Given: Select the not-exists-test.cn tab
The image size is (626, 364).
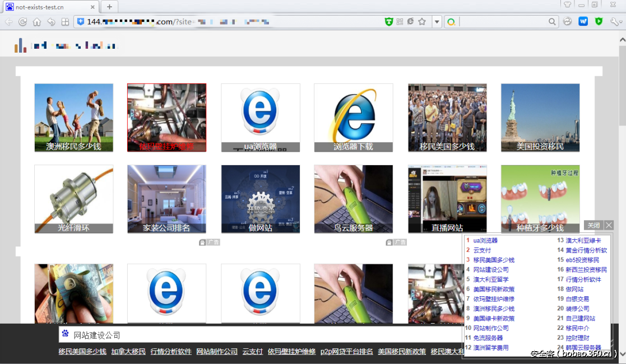Looking at the screenshot, I should click(x=50, y=7).
